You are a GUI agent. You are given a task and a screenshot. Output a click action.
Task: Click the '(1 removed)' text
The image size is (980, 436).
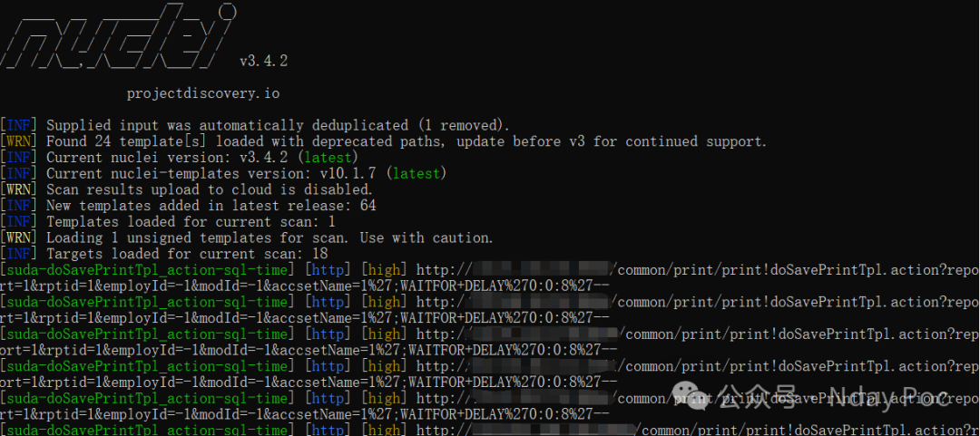coord(463,125)
